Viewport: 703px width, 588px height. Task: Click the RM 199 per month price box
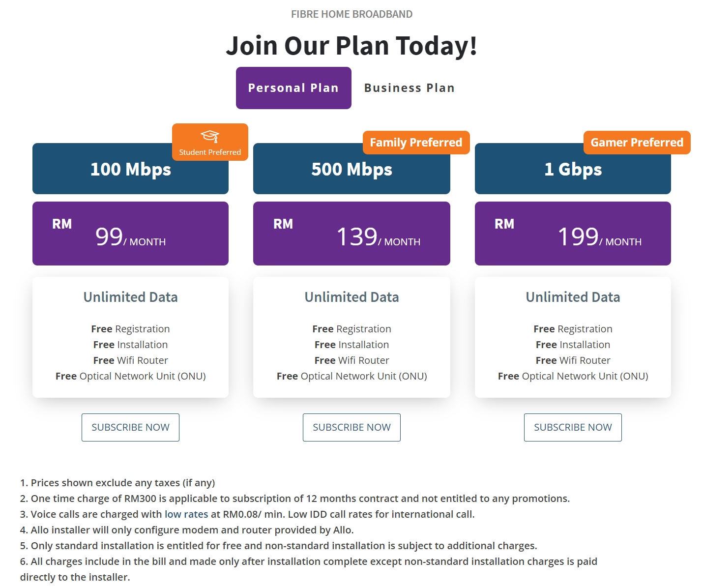(573, 234)
